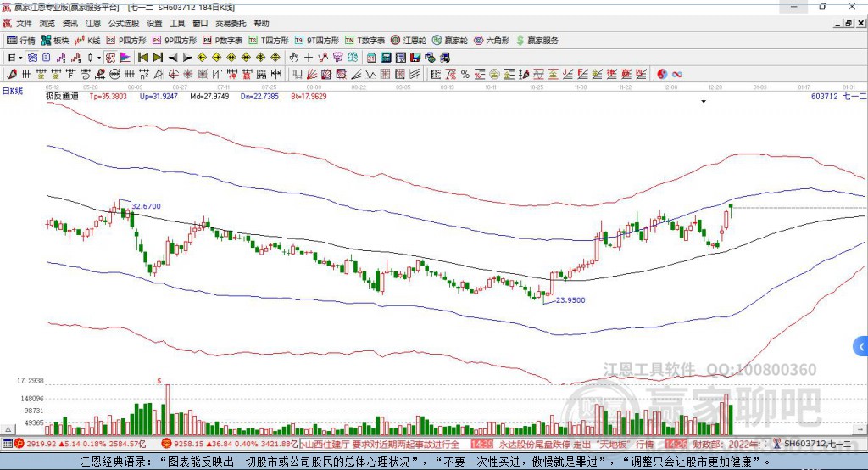The width and height of the screenshot is (868, 470).
Task: Click the save floppy disk icon
Action: (415, 58)
